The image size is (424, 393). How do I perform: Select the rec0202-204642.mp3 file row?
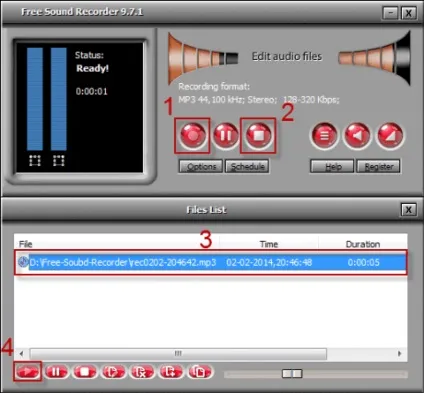pyautogui.click(x=211, y=262)
